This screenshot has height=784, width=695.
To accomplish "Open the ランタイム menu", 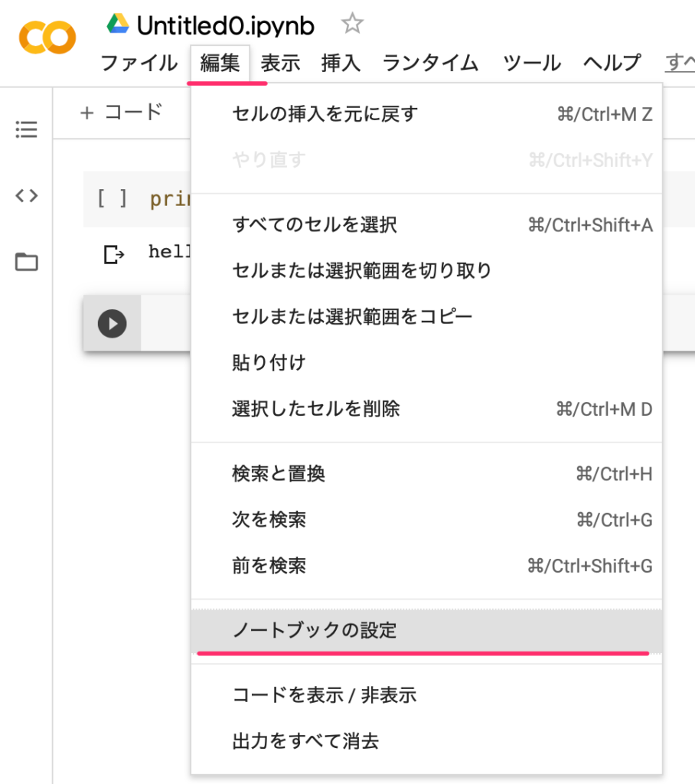I will pyautogui.click(x=429, y=64).
